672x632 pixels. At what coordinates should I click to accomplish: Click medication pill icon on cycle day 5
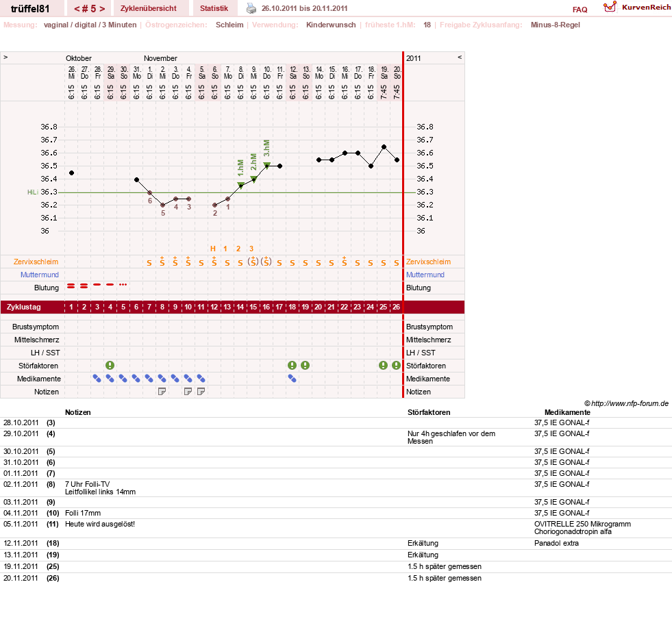[x=123, y=379]
